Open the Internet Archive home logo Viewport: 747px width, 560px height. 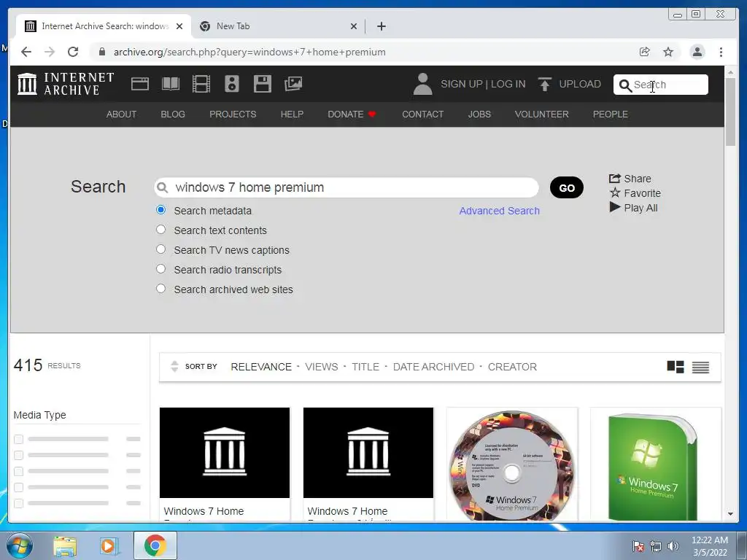point(66,84)
